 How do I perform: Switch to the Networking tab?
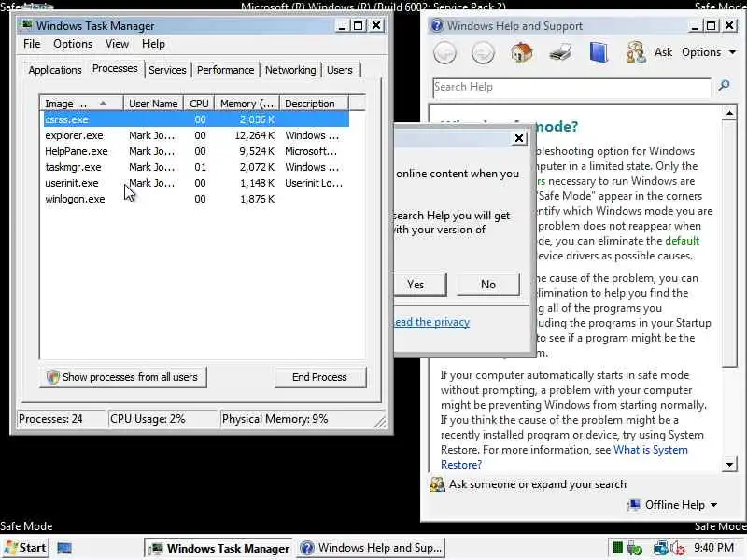point(290,70)
